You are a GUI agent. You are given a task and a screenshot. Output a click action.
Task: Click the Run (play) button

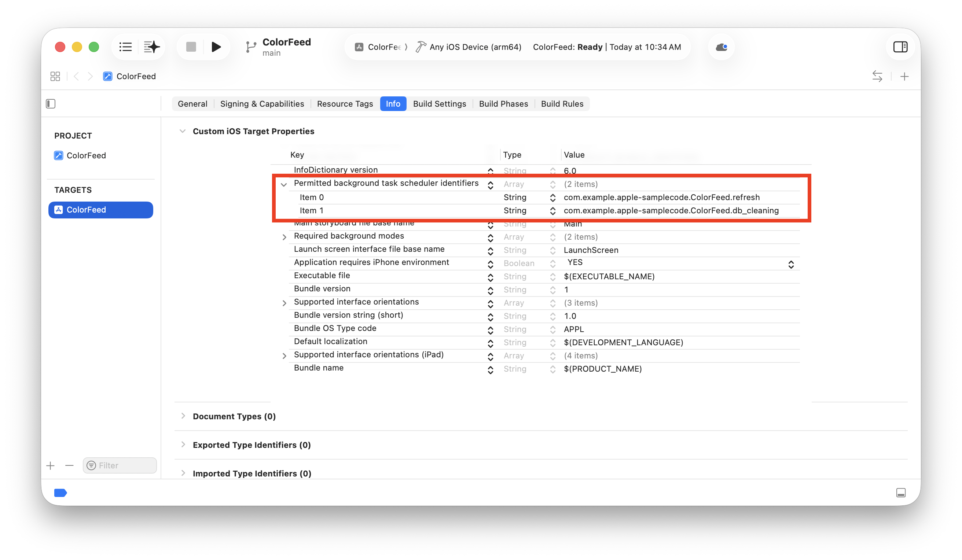point(216,47)
